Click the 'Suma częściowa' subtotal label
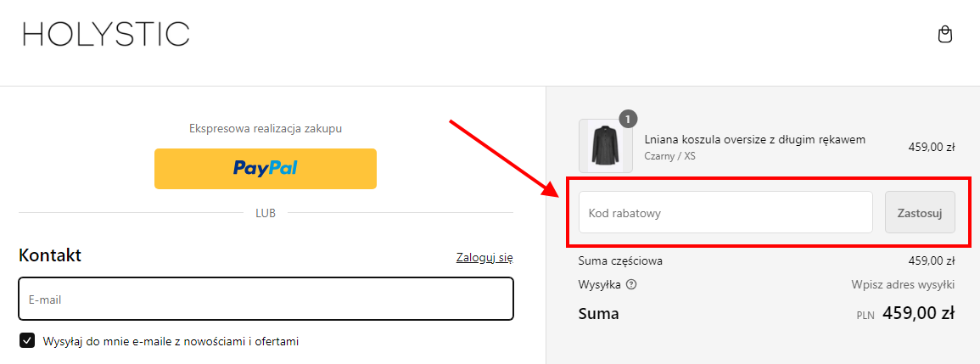This screenshot has width=980, height=364. [620, 260]
